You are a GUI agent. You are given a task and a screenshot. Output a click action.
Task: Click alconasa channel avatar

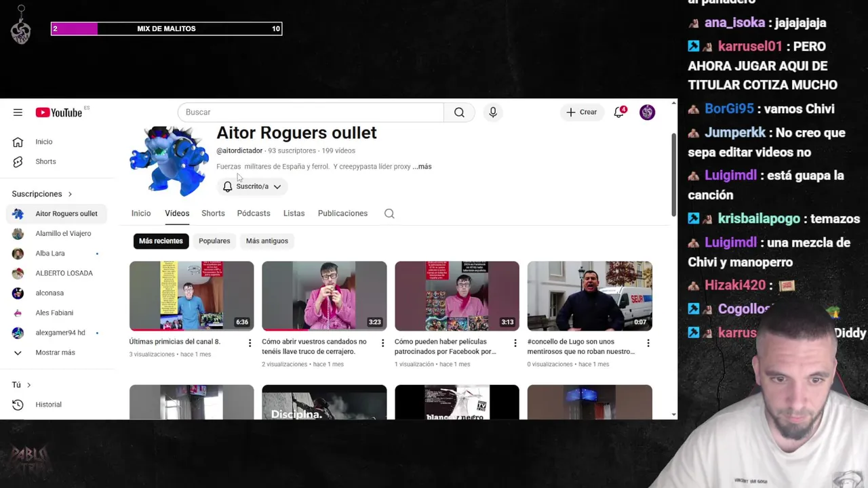18,293
